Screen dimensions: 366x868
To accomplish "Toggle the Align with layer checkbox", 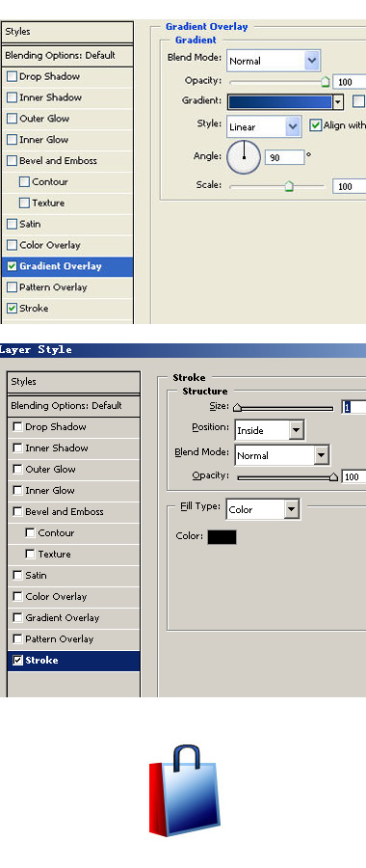I will pyautogui.click(x=315, y=125).
